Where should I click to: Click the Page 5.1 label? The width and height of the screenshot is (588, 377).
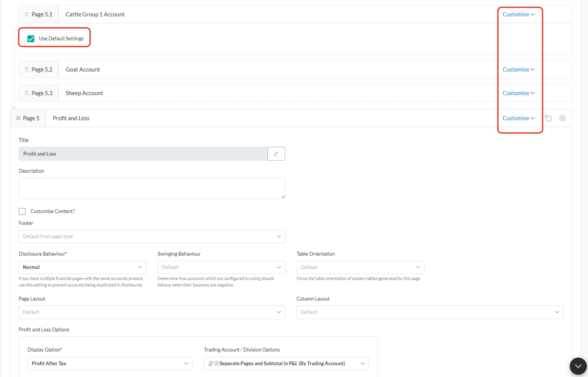[x=42, y=14]
